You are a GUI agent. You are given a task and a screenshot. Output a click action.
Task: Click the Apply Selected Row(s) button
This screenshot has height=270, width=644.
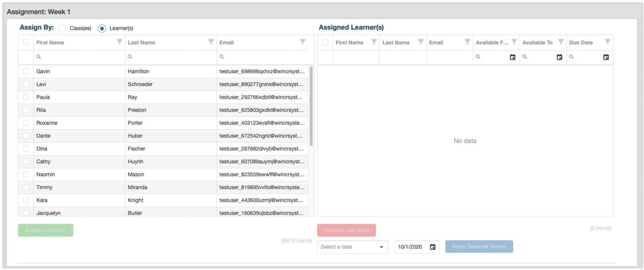[479, 247]
